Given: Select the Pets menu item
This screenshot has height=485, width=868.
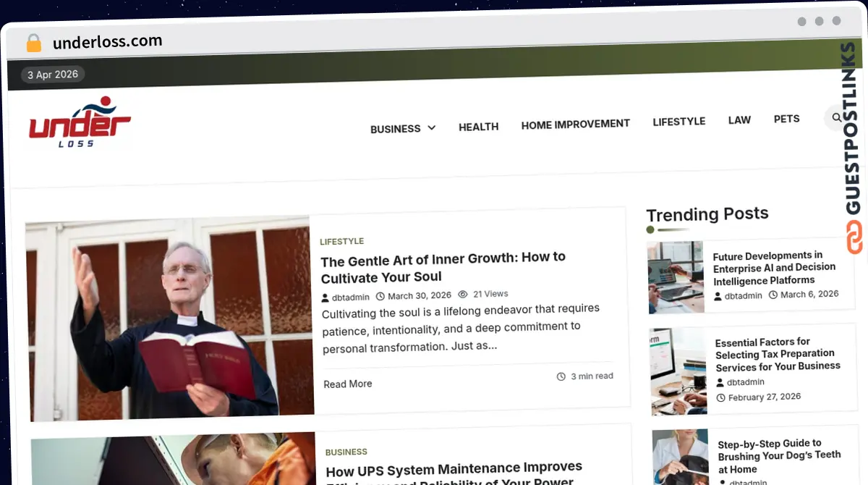Looking at the screenshot, I should click(786, 119).
